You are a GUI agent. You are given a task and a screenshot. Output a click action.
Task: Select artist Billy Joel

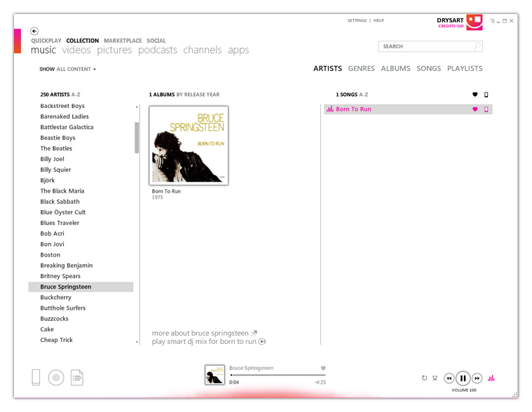[53, 159]
